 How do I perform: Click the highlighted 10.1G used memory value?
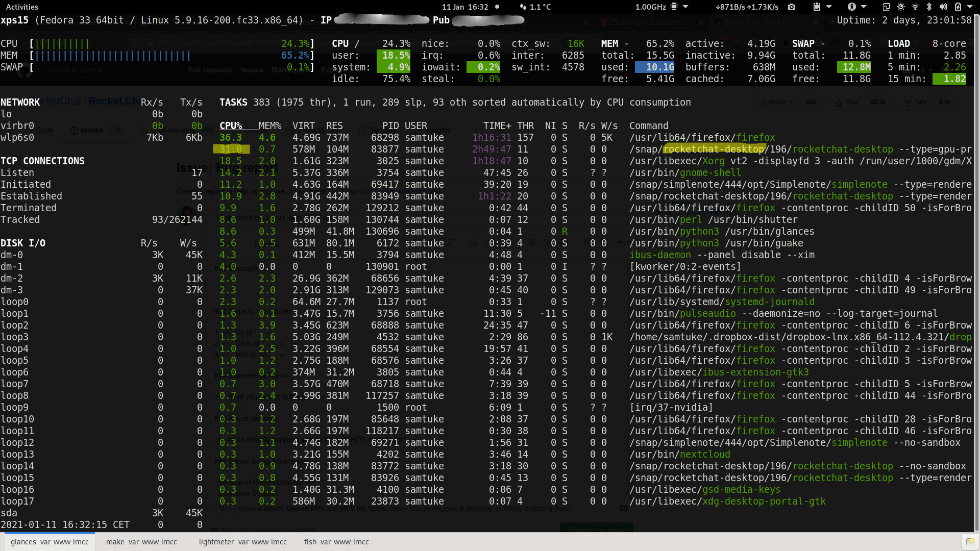655,67
